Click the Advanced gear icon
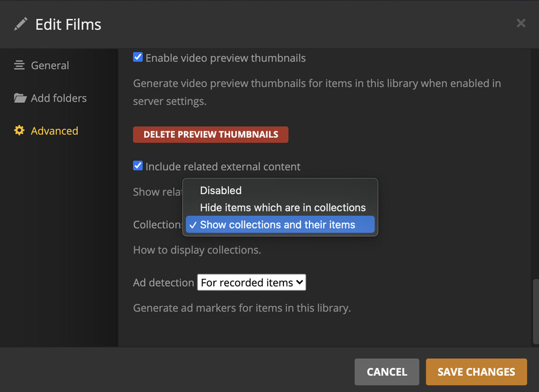Image resolution: width=539 pixels, height=392 pixels. pyautogui.click(x=20, y=131)
